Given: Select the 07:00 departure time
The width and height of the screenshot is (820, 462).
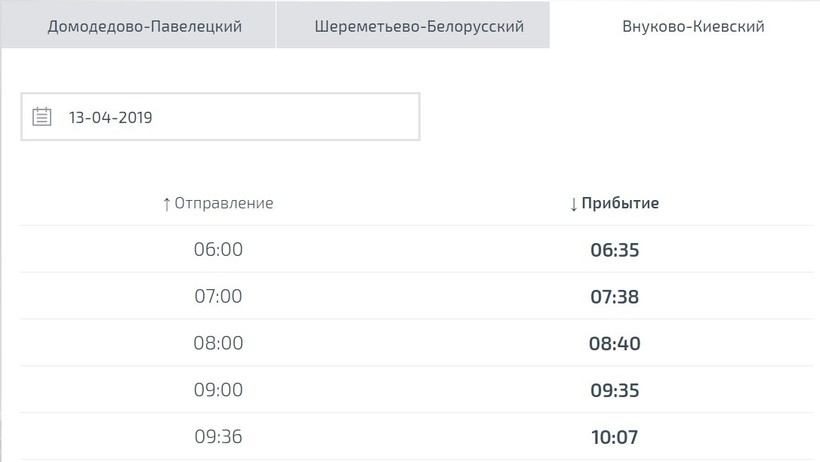Looking at the screenshot, I should click(218, 296).
